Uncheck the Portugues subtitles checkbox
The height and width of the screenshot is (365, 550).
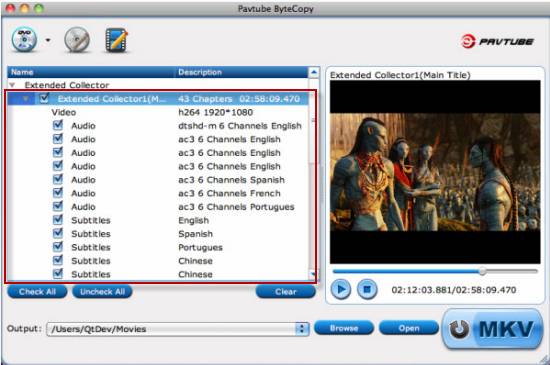coord(58,247)
